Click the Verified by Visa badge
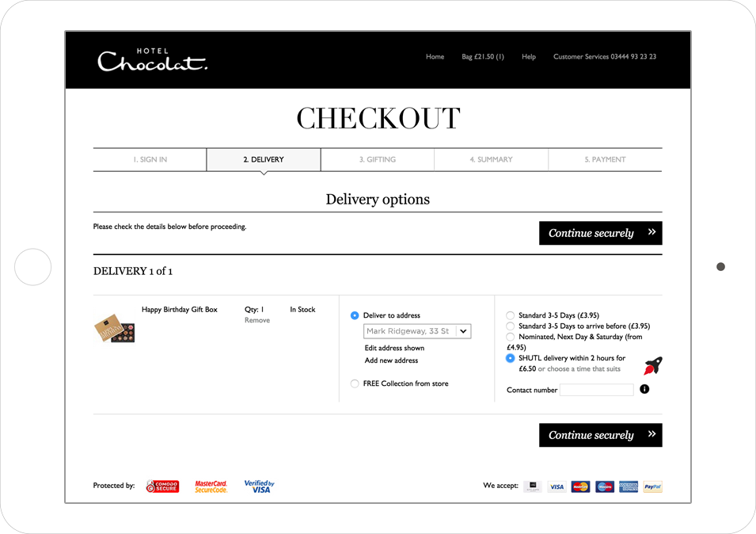Image resolution: width=756 pixels, height=534 pixels. pyautogui.click(x=259, y=485)
